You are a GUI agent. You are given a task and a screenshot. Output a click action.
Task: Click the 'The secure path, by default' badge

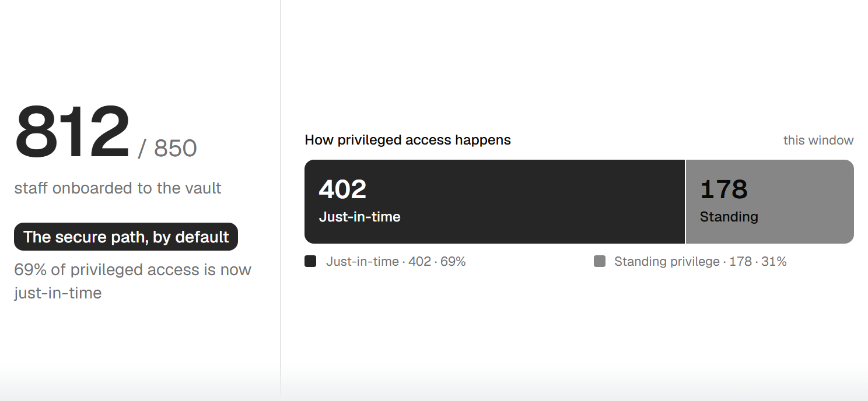(126, 237)
